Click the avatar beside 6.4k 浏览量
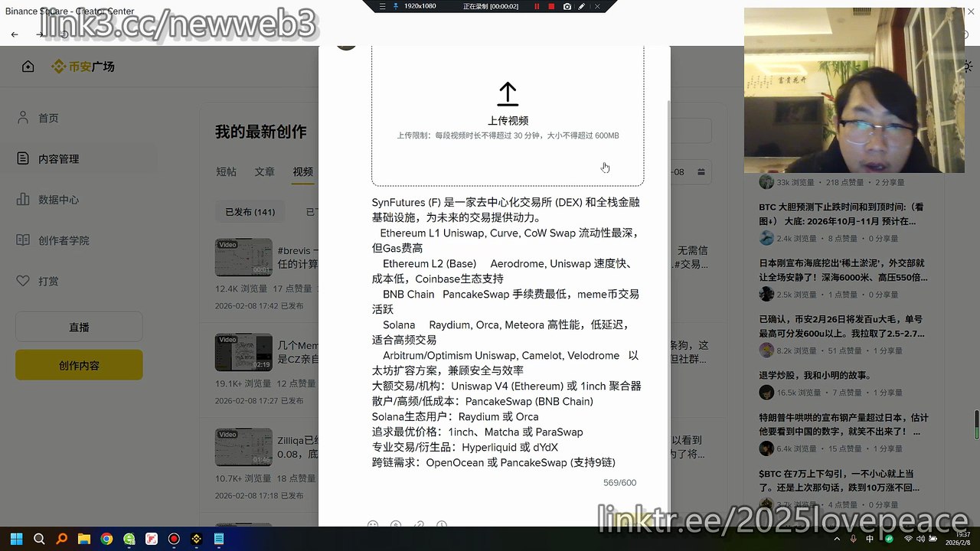The width and height of the screenshot is (980, 551). point(766,448)
